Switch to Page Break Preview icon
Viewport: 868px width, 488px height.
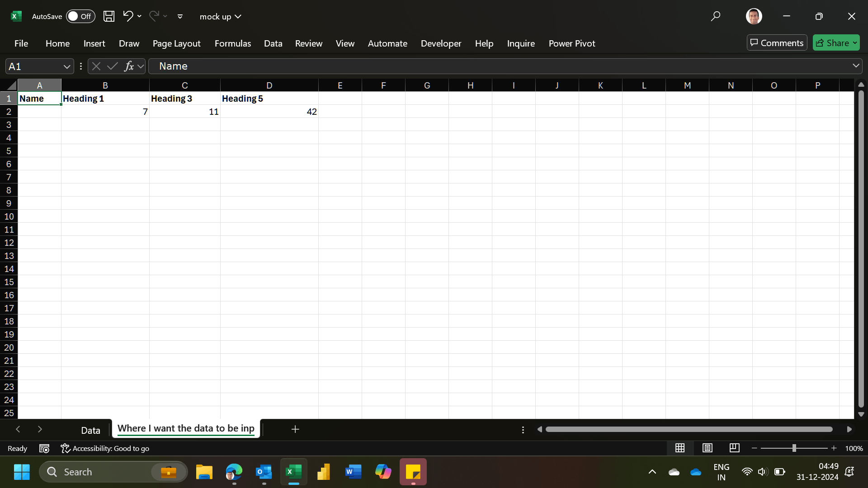point(735,448)
